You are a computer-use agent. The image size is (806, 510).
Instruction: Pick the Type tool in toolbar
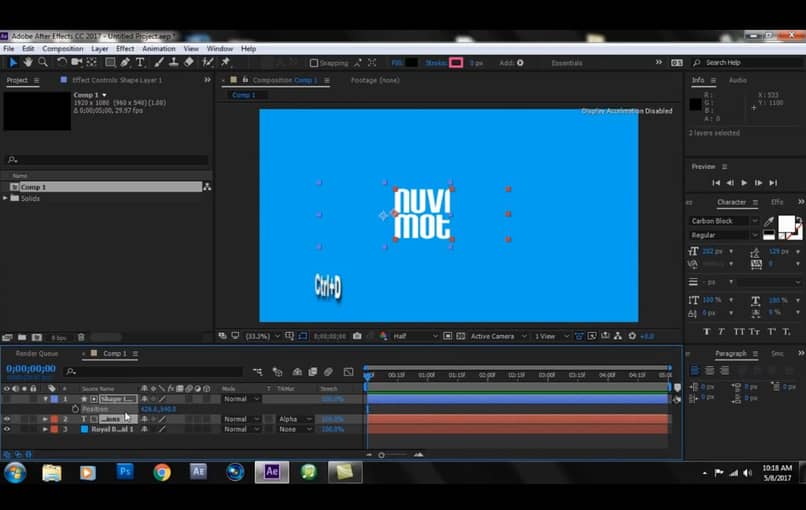click(x=140, y=62)
